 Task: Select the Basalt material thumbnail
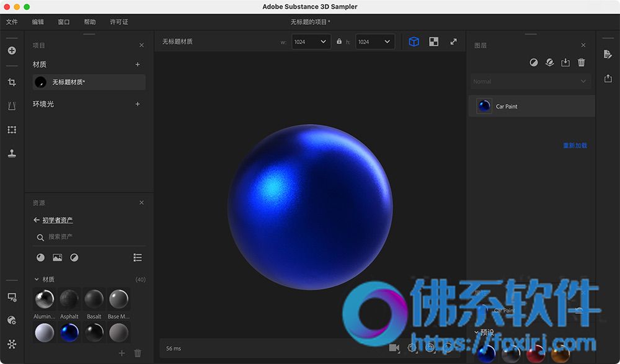94,299
